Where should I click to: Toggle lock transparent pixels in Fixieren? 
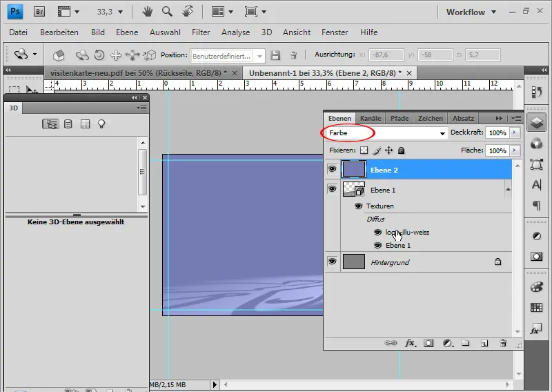[364, 150]
